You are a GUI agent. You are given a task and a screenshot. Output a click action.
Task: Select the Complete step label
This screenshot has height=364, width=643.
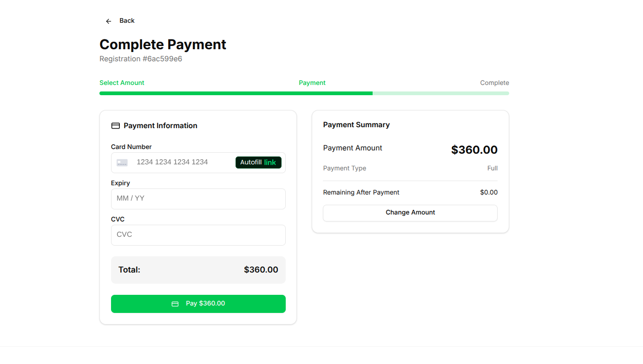(x=494, y=83)
